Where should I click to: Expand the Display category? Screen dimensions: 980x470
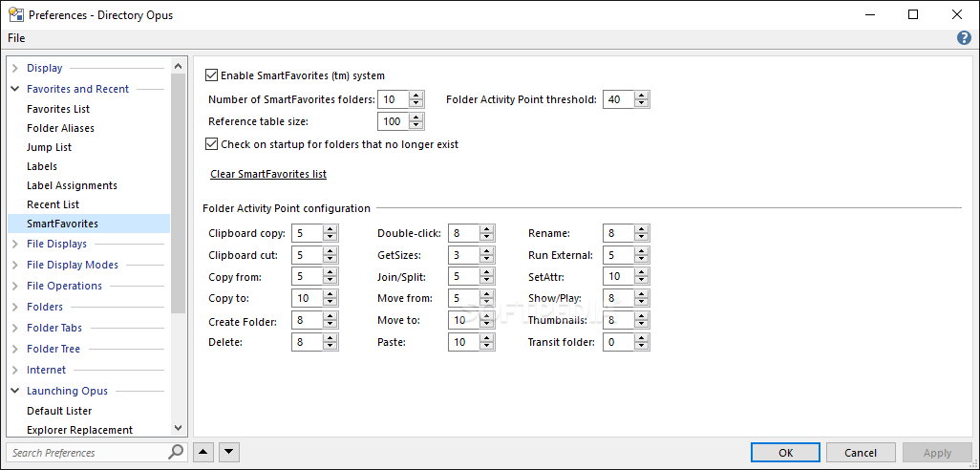click(x=15, y=68)
